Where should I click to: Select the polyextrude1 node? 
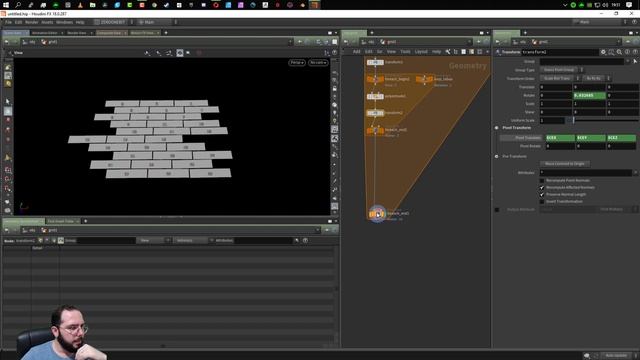[x=375, y=96]
